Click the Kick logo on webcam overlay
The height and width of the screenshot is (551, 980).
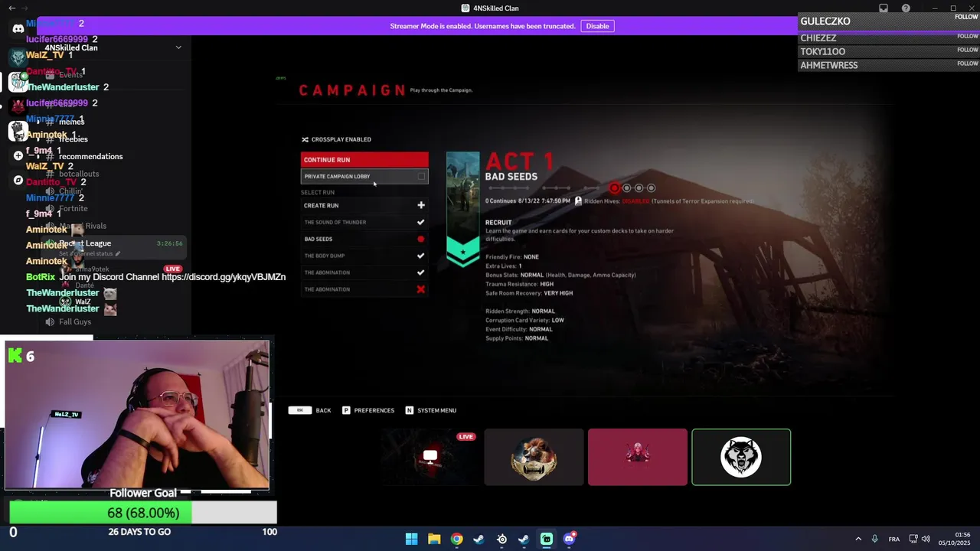15,355
